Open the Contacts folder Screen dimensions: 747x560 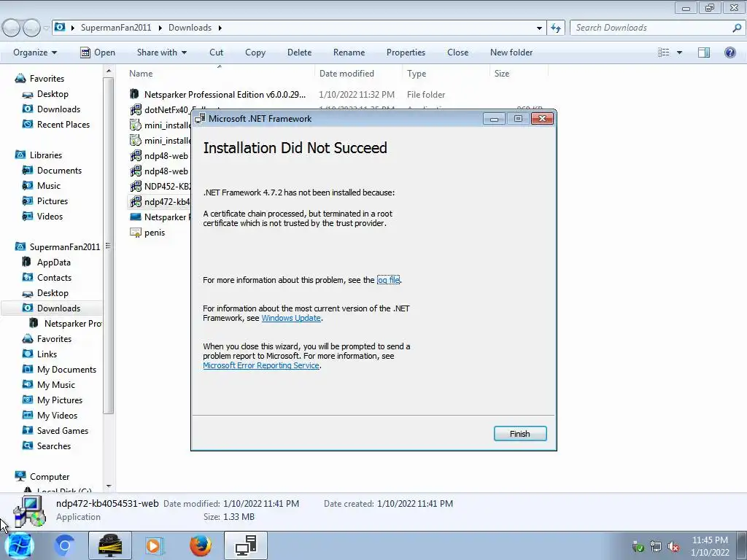coord(54,278)
